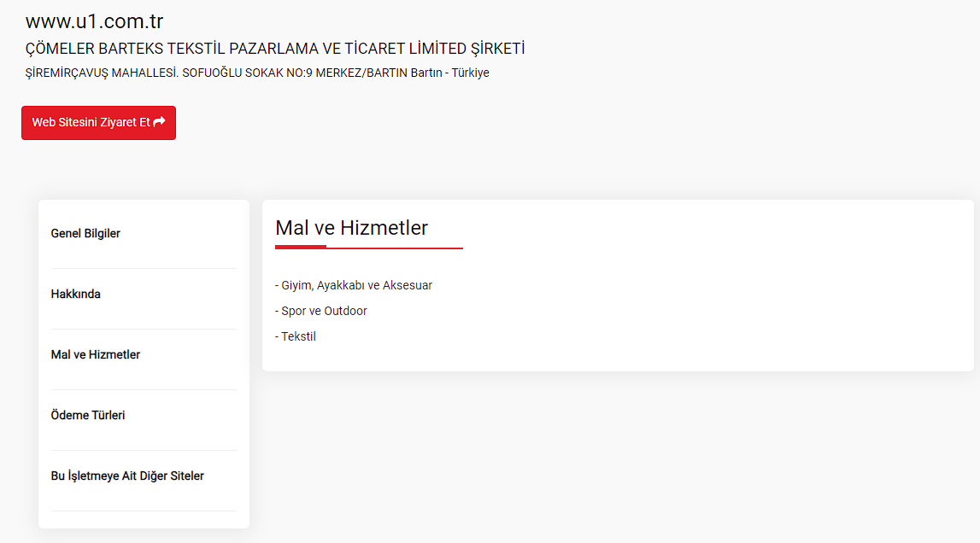Click the divider below Genel Bilgiler
Viewport: 980px width, 543px height.
(x=144, y=269)
